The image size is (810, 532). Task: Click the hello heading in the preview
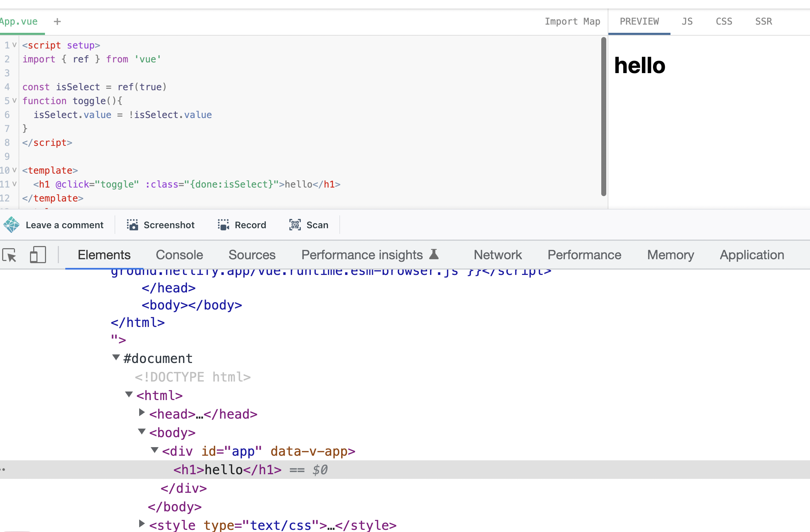639,66
